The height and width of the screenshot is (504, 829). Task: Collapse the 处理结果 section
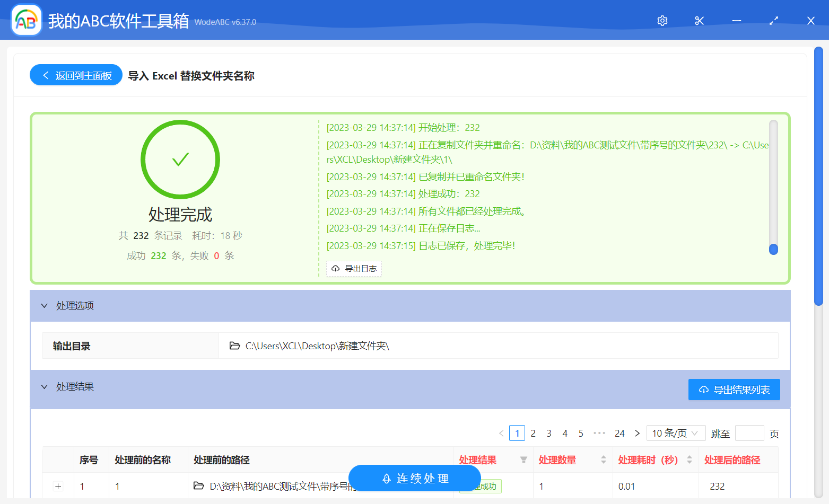[x=45, y=387]
